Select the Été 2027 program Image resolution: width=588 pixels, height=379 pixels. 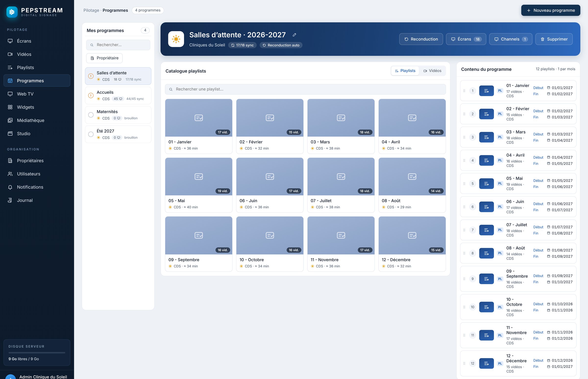[118, 134]
